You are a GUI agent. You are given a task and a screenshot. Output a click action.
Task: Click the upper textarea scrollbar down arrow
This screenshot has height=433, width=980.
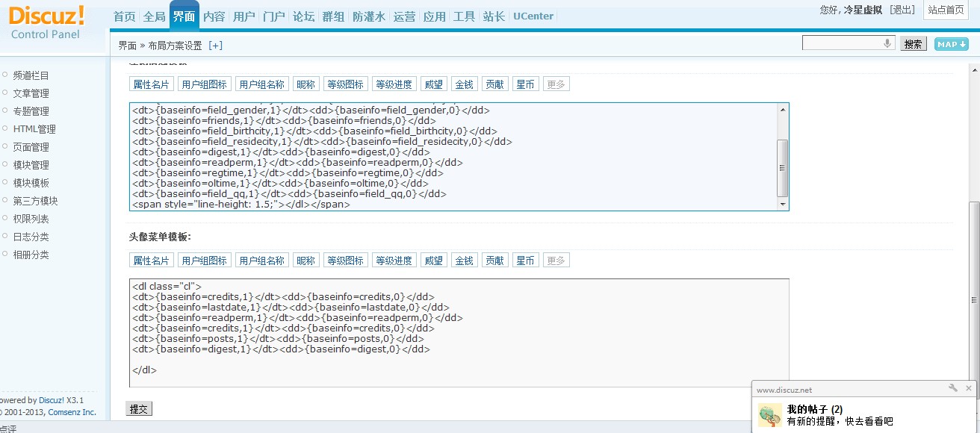point(783,204)
